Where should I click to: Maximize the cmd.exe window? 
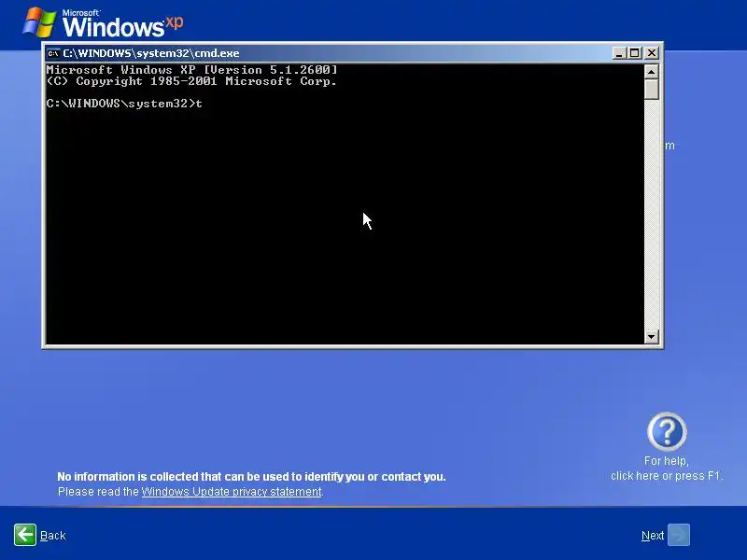[635, 53]
